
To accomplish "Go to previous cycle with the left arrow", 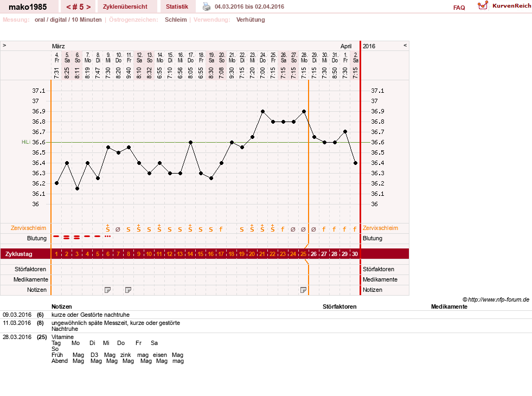I will 68,7.
